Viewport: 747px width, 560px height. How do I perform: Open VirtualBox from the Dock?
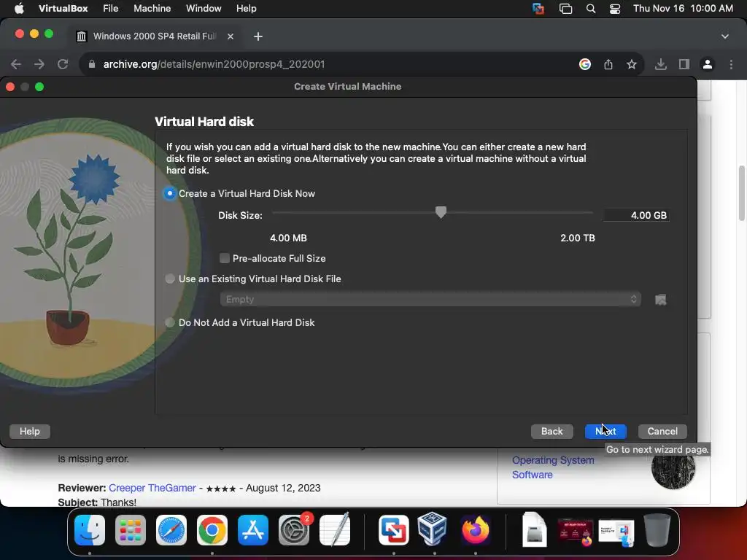(x=432, y=529)
